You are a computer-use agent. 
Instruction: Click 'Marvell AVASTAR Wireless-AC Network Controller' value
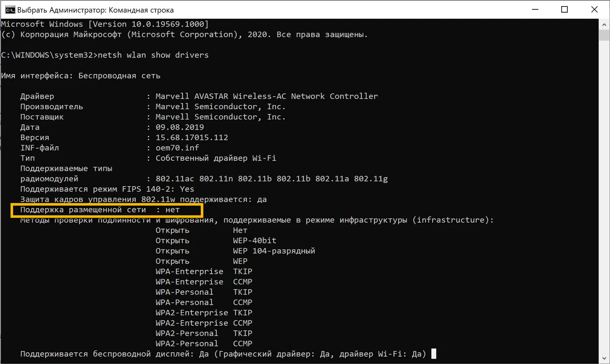[267, 96]
